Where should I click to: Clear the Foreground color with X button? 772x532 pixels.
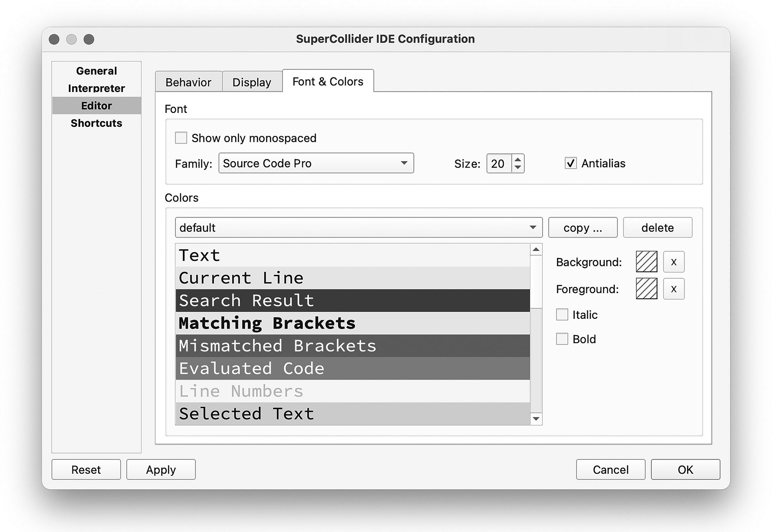point(673,289)
